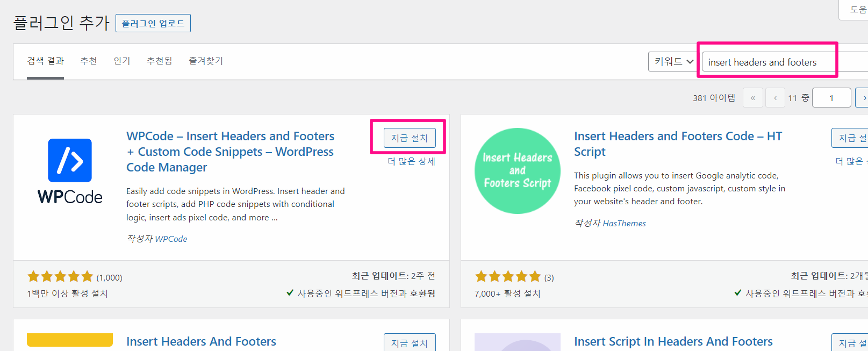The image size is (868, 351).
Task: Click the WPCode description starting with Easily add code snippets
Action: pyautogui.click(x=235, y=204)
